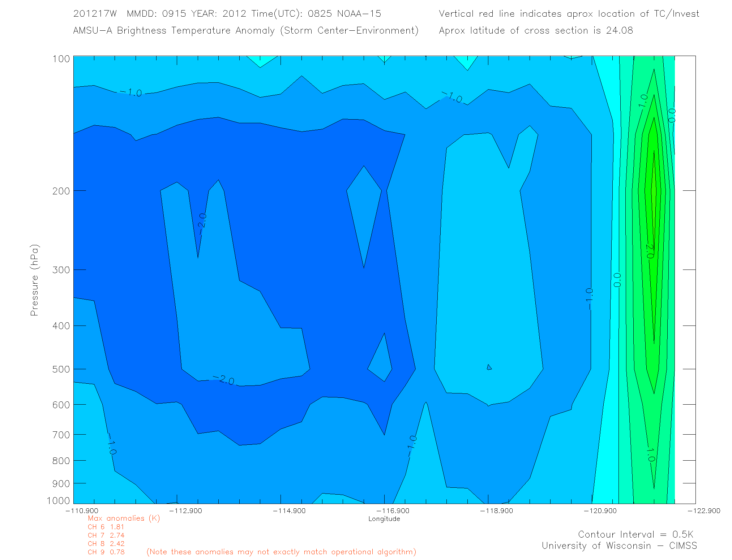Image resolution: width=732 pixels, height=560 pixels.
Task: Click the 'CH 7 2.74' anomaly text
Action: click(106, 535)
